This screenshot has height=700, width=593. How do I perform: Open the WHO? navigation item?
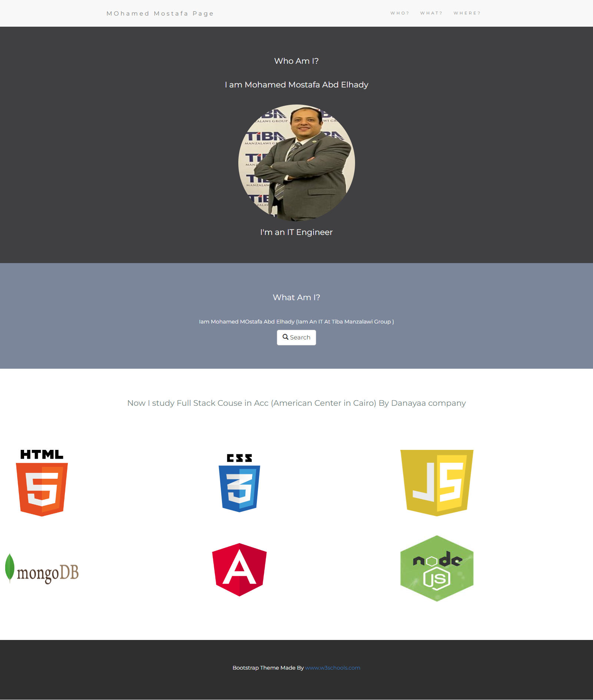[x=400, y=13]
